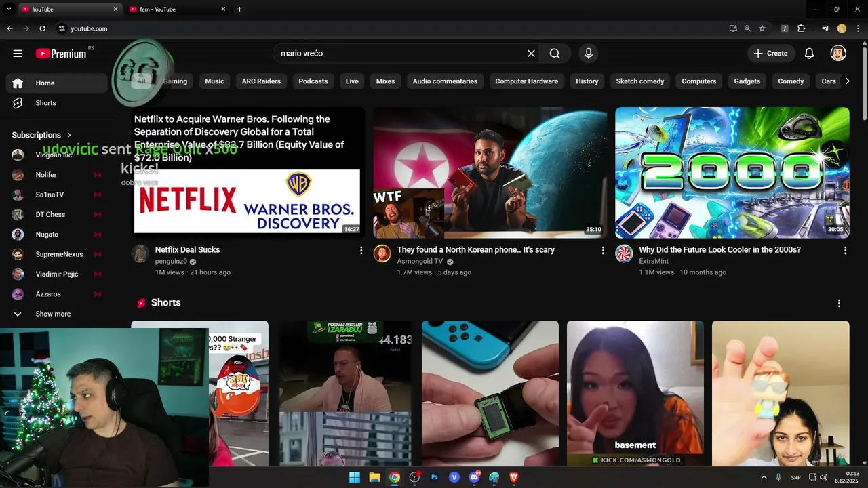Select the Podcasts filter chip
The image size is (868, 488).
coord(313,81)
